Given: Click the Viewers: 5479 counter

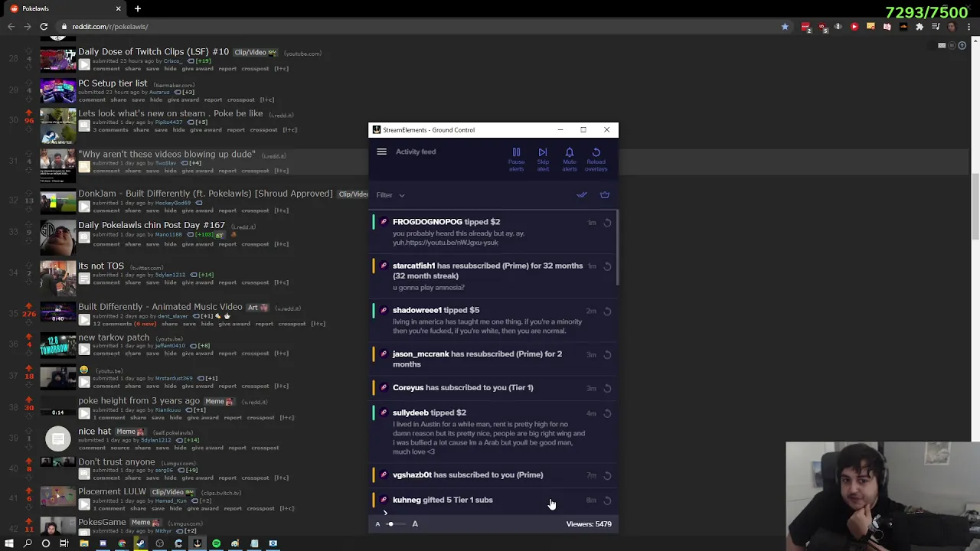Looking at the screenshot, I should tap(589, 524).
